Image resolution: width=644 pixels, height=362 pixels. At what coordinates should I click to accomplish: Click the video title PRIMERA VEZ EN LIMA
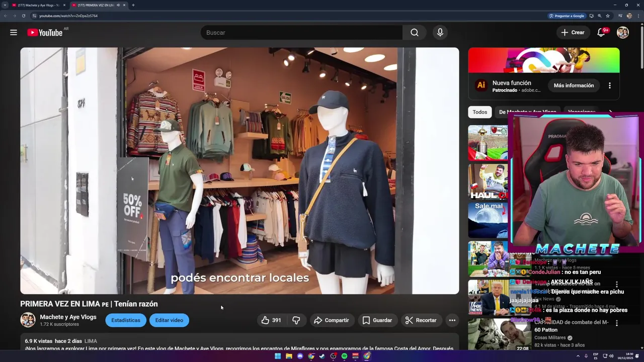[89, 304]
